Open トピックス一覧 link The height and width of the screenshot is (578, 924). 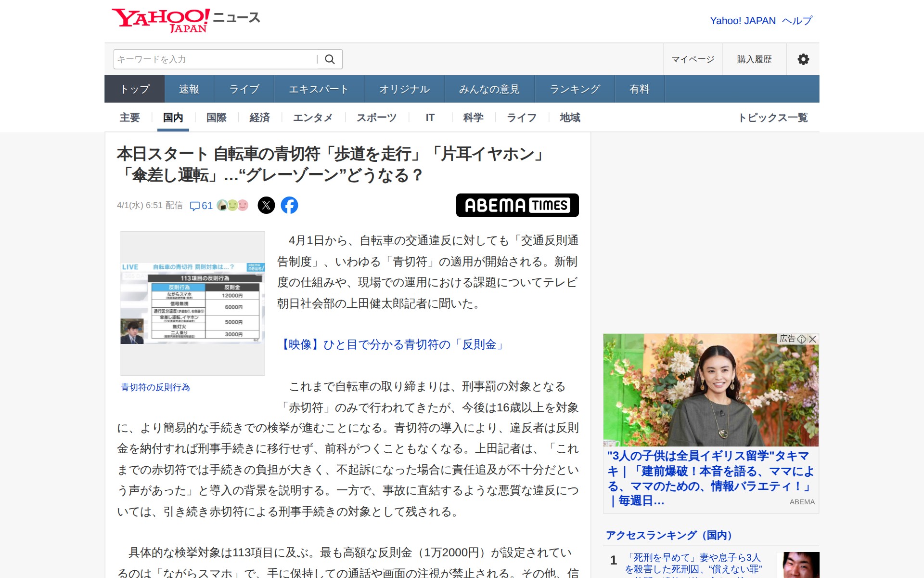773,118
